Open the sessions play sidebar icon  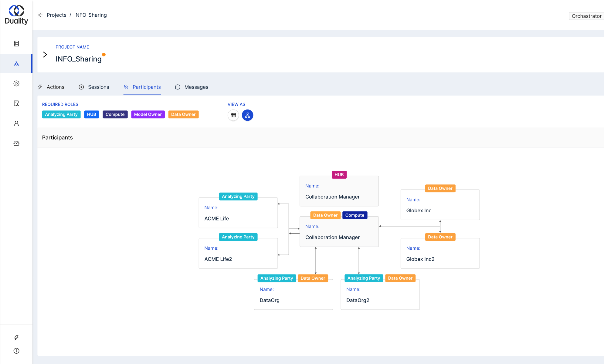click(x=16, y=83)
